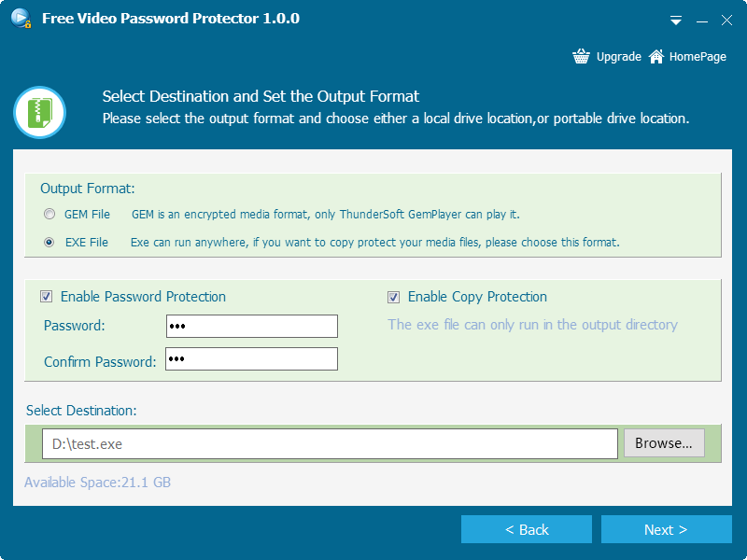Screen dimensions: 747x560
Task: Open the Upgrade link text
Action: click(618, 57)
